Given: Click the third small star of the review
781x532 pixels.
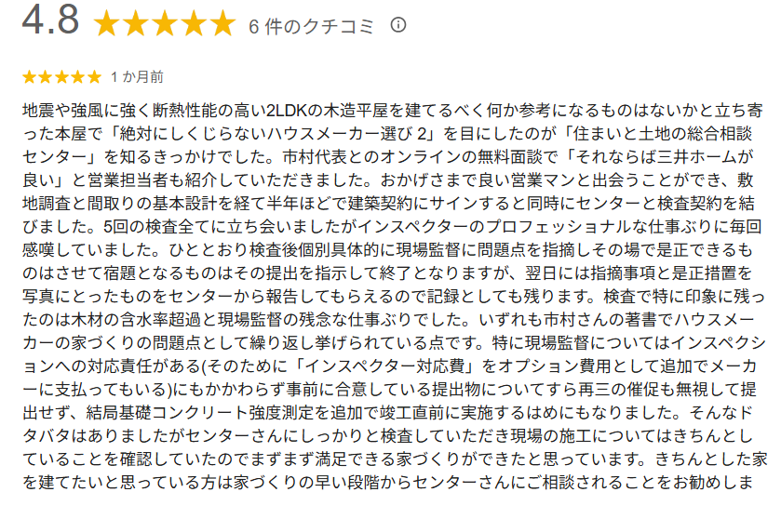Looking at the screenshot, I should pyautogui.click(x=61, y=76).
